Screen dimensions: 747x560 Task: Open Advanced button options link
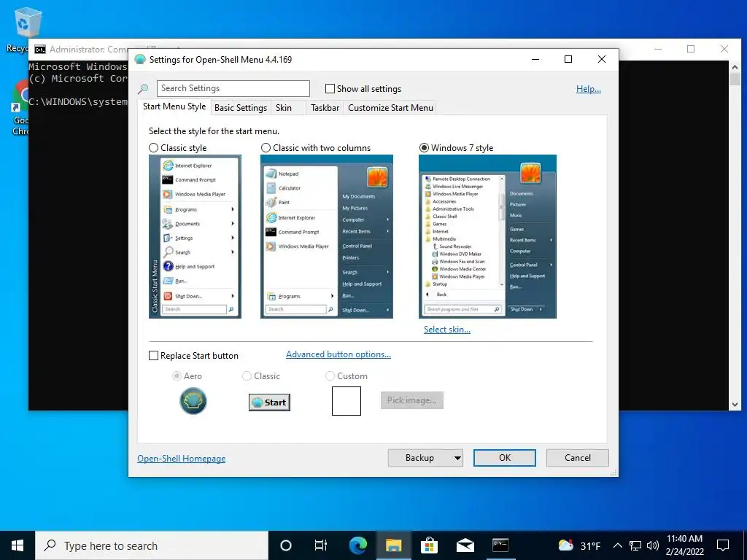tap(338, 355)
